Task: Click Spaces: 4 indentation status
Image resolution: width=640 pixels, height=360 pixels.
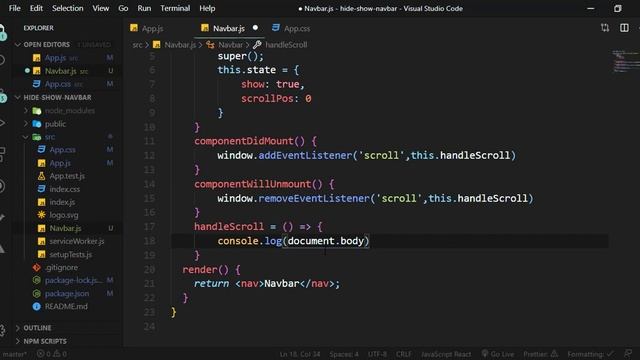Action: (x=344, y=354)
